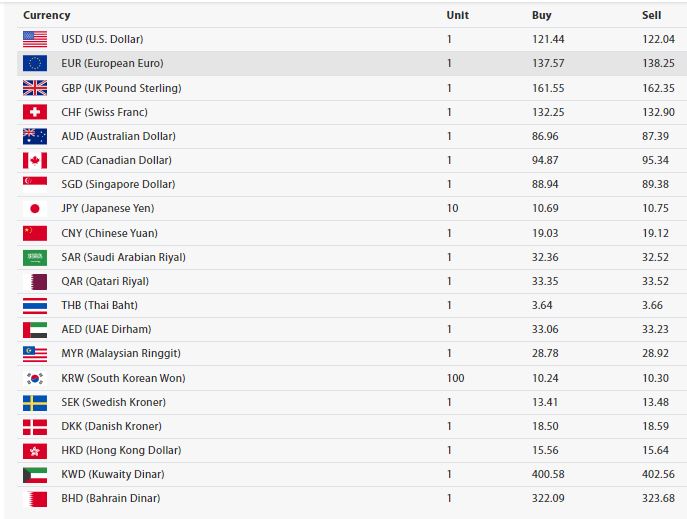Click the Sell column header
687x519 pixels.
coord(652,15)
